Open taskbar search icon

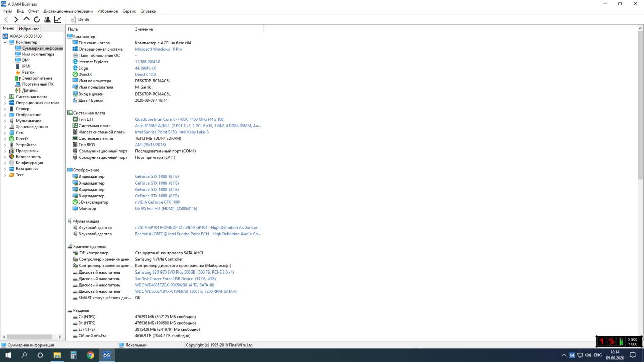point(24,355)
